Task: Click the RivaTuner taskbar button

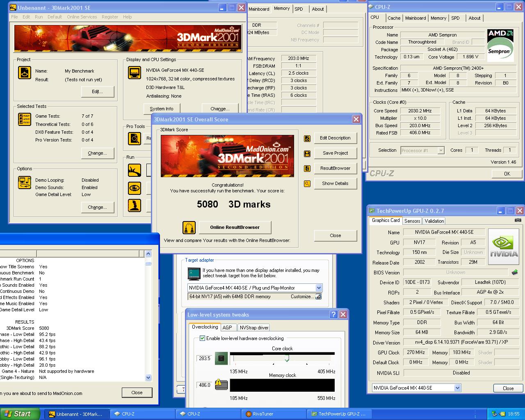Action: tap(274, 414)
